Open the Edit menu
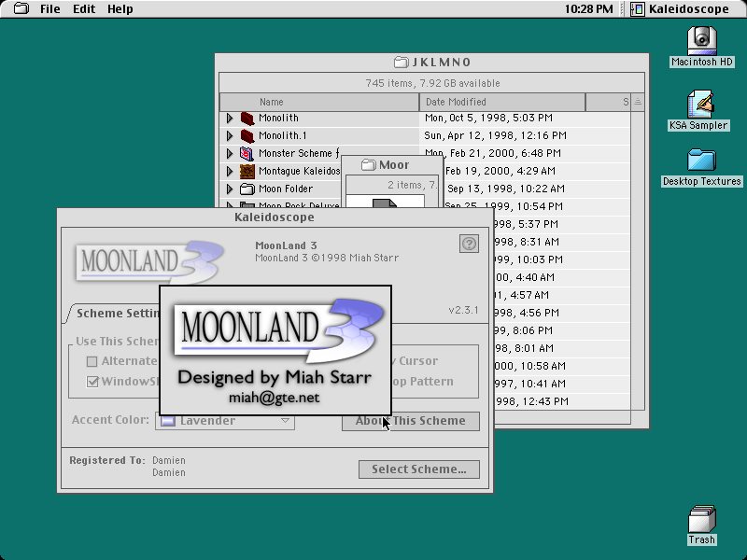747x560 pixels. pos(84,9)
